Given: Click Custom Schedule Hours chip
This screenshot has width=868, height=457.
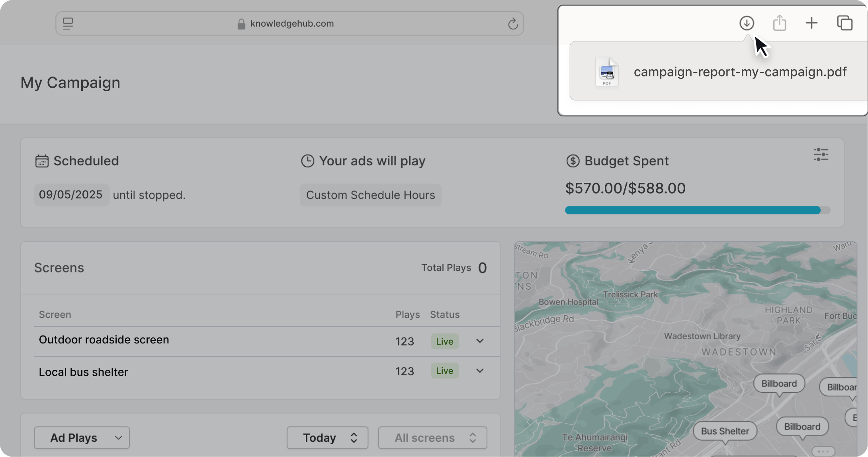Looking at the screenshot, I should click(370, 195).
